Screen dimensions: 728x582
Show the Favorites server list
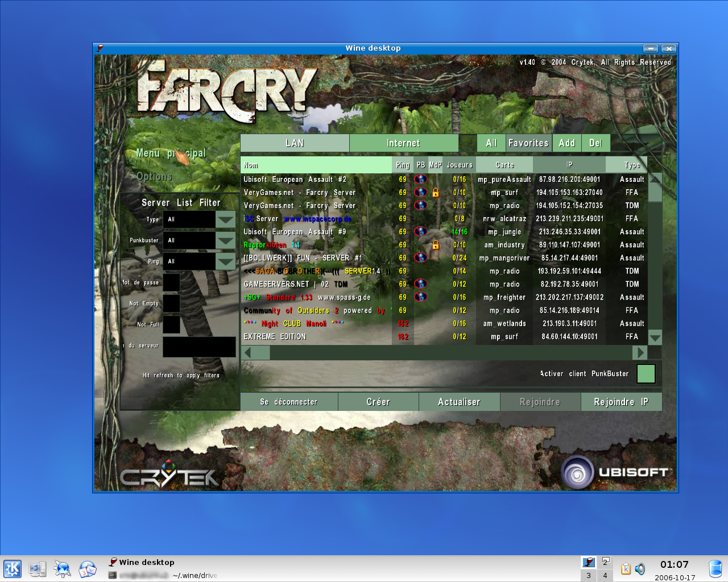[528, 143]
